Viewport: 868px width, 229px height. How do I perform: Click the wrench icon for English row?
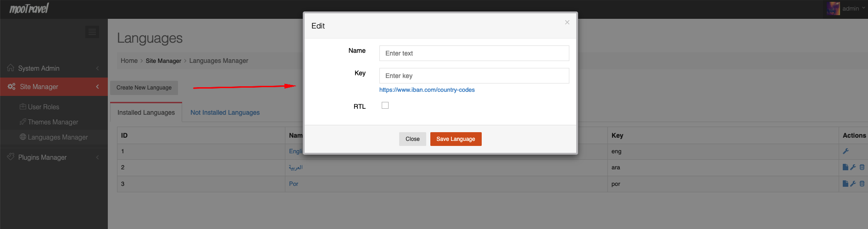[846, 151]
